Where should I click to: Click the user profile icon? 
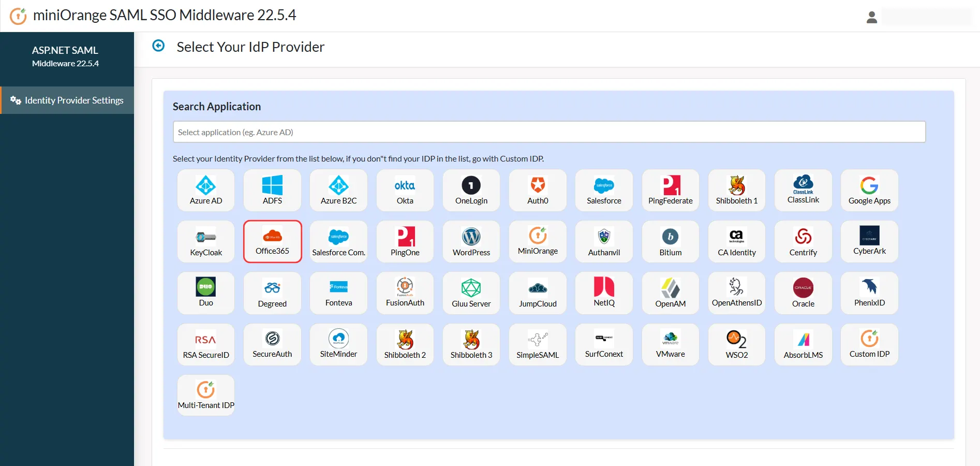tap(871, 17)
